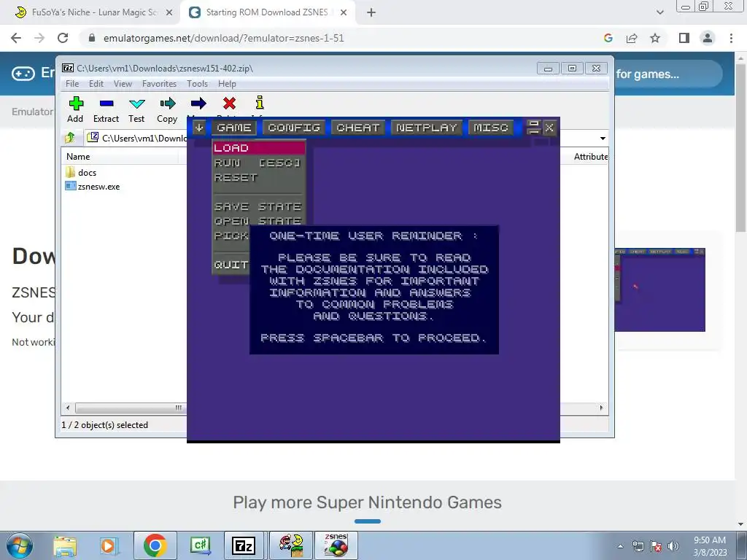
Task: Click the ZSNES screenshot thumbnail on webpage
Action: 659,289
